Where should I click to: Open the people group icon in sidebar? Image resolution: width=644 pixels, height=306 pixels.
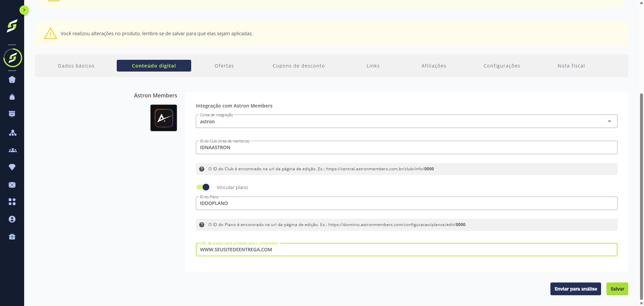click(12, 150)
